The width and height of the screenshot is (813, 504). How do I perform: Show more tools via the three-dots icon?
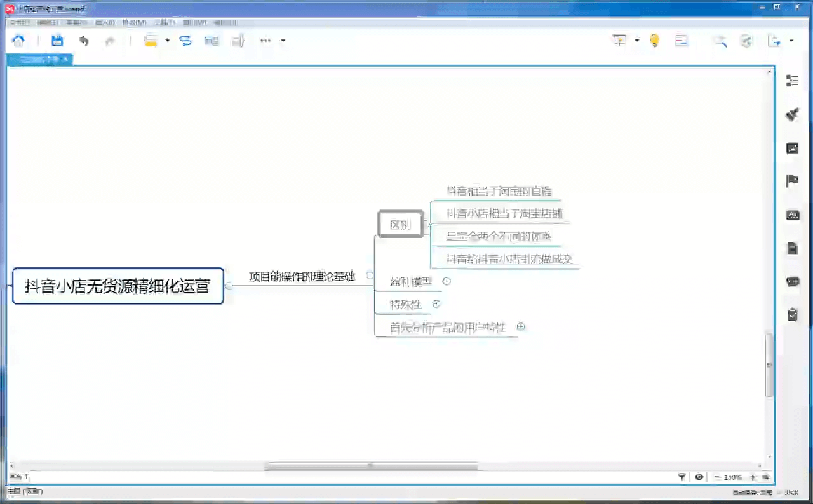click(x=266, y=41)
